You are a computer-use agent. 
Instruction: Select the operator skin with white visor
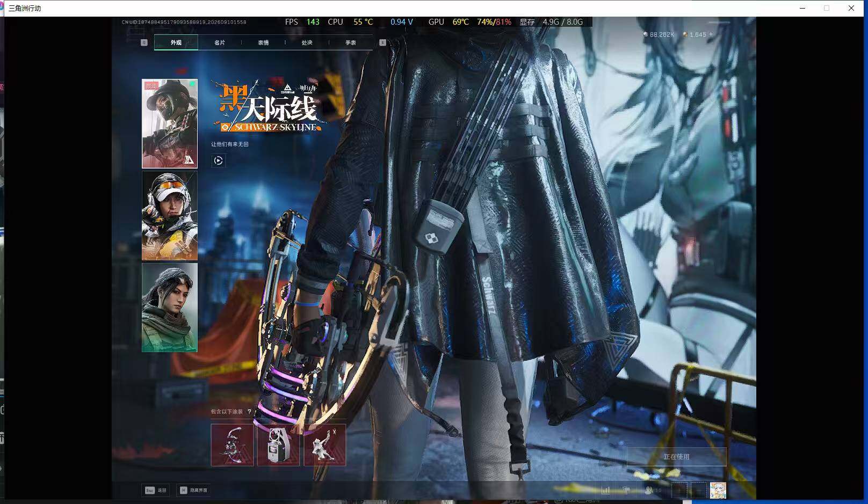click(170, 216)
